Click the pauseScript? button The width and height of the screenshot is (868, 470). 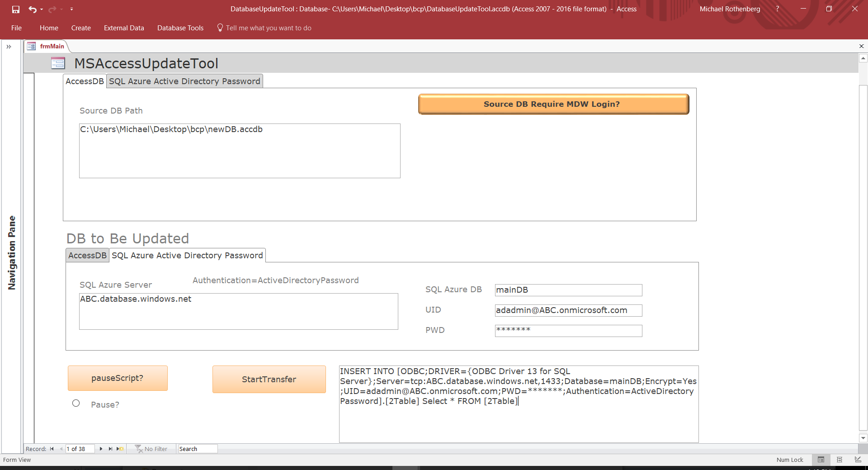pos(118,378)
